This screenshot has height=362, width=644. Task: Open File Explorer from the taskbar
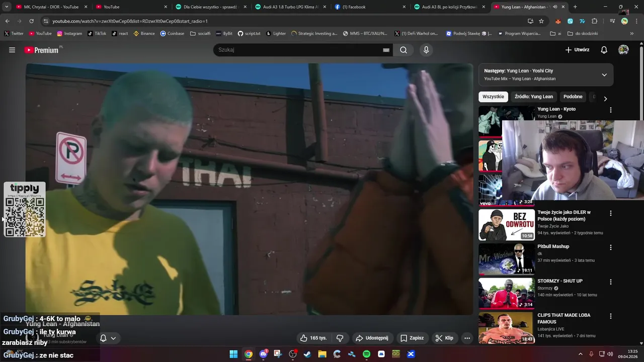click(322, 354)
